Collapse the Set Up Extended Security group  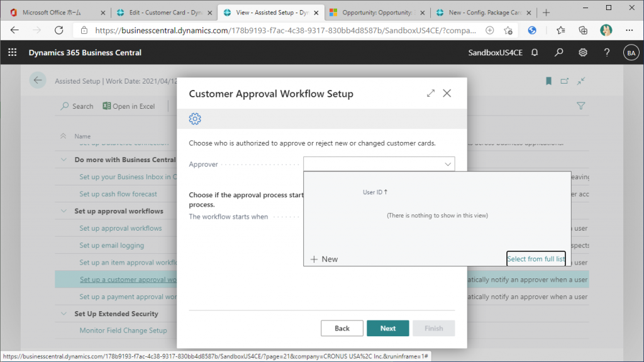point(63,314)
